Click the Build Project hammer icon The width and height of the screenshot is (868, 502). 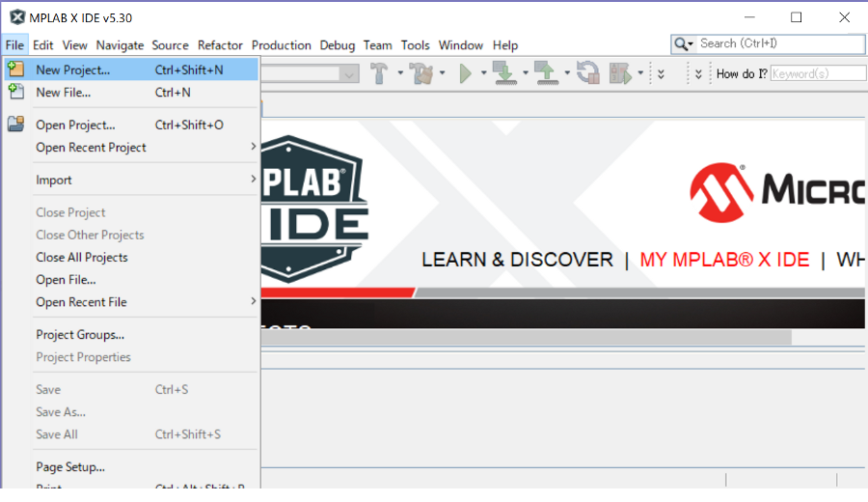coord(379,73)
